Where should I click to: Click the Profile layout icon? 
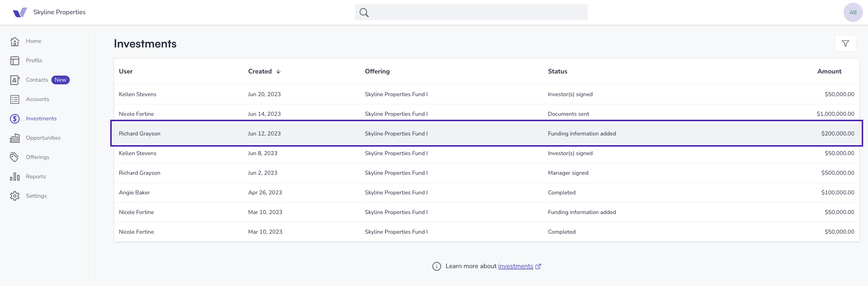pyautogui.click(x=15, y=61)
